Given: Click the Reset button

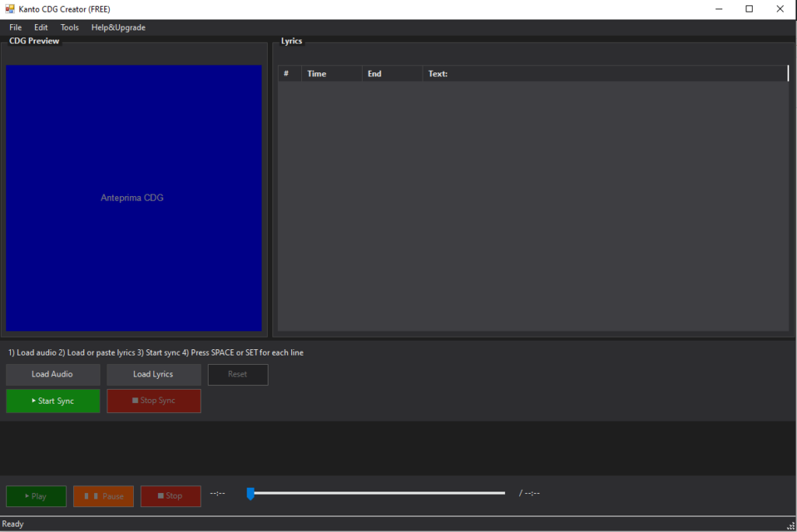Looking at the screenshot, I should click(x=237, y=374).
